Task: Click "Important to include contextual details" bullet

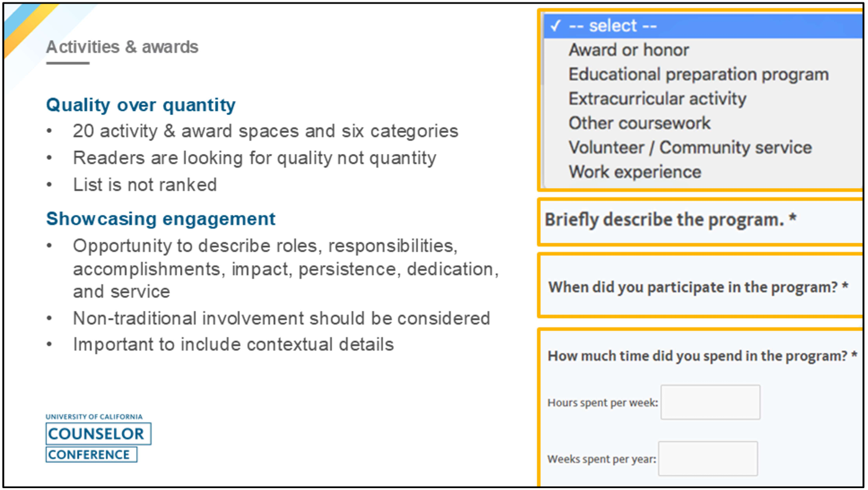Action: click(233, 345)
